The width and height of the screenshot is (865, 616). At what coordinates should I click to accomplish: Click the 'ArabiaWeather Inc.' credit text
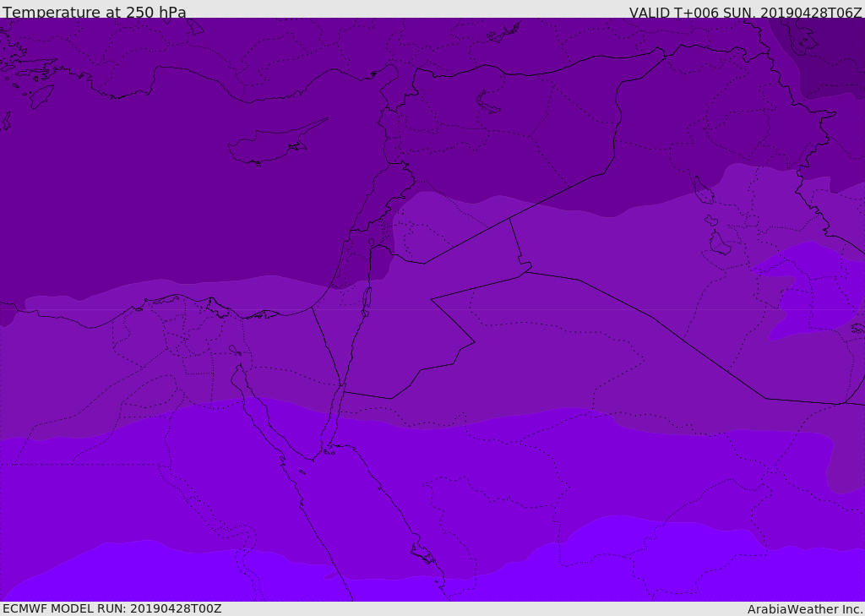tap(805, 609)
